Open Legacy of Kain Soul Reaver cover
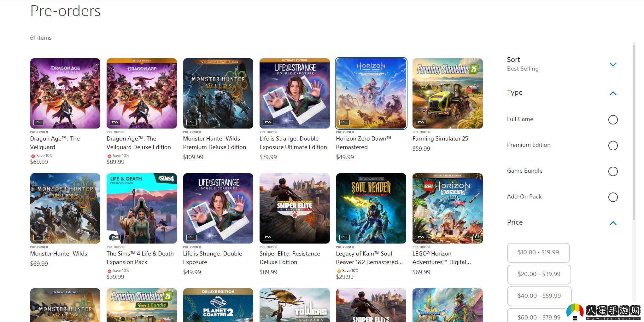 [371, 208]
